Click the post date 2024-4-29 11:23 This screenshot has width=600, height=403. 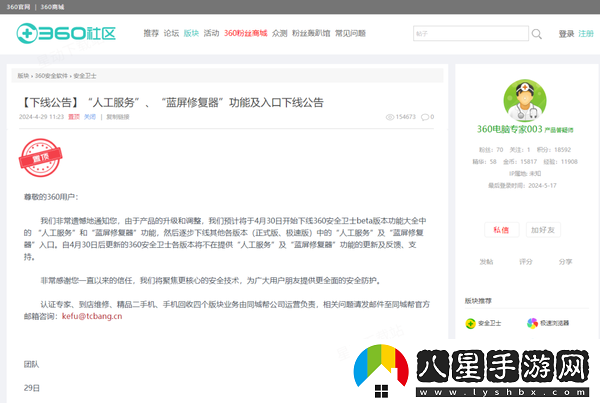pyautogui.click(x=41, y=117)
